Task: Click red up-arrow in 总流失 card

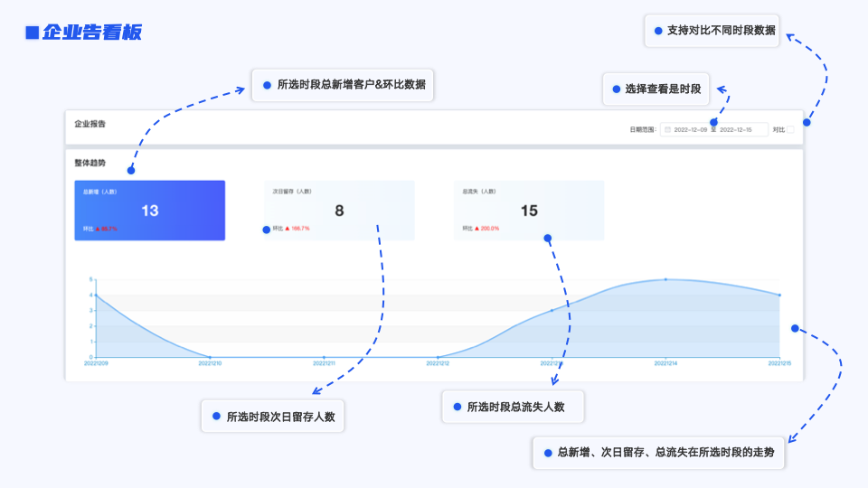Action: (477, 229)
